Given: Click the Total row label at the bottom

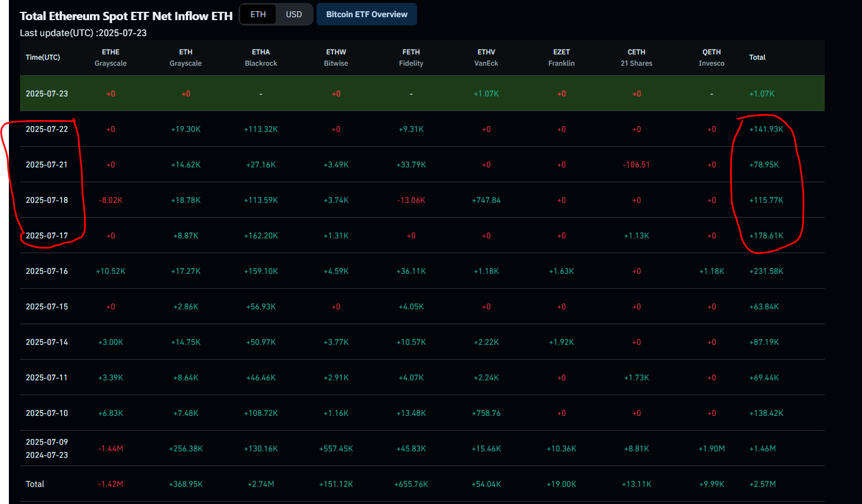Looking at the screenshot, I should [35, 484].
